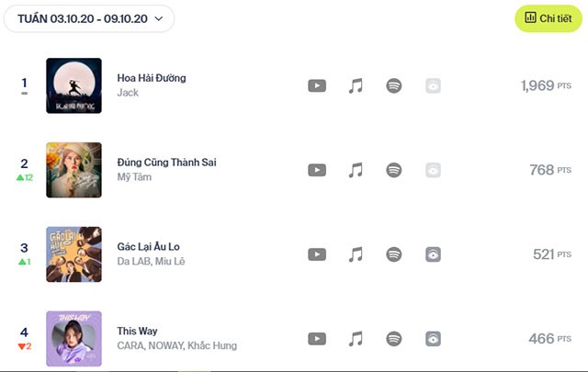Open the Hoa Hải Đường song title
The width and height of the screenshot is (588, 372).
point(152,78)
